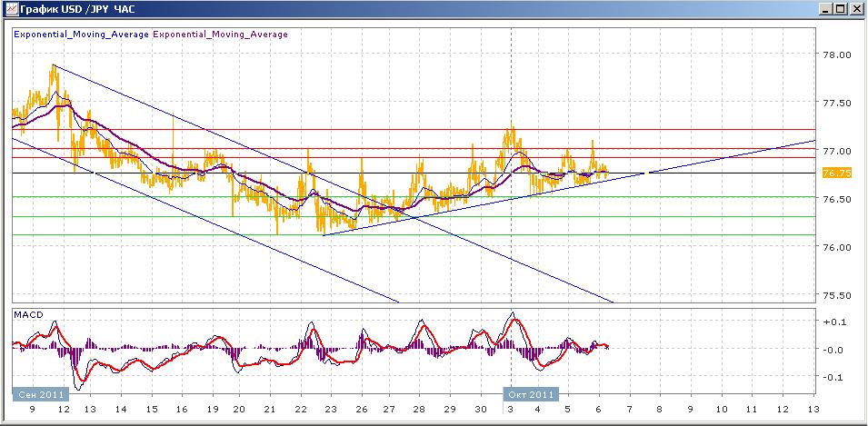
Task: Maximize the USD/JPY chart window
Action: click(x=841, y=9)
